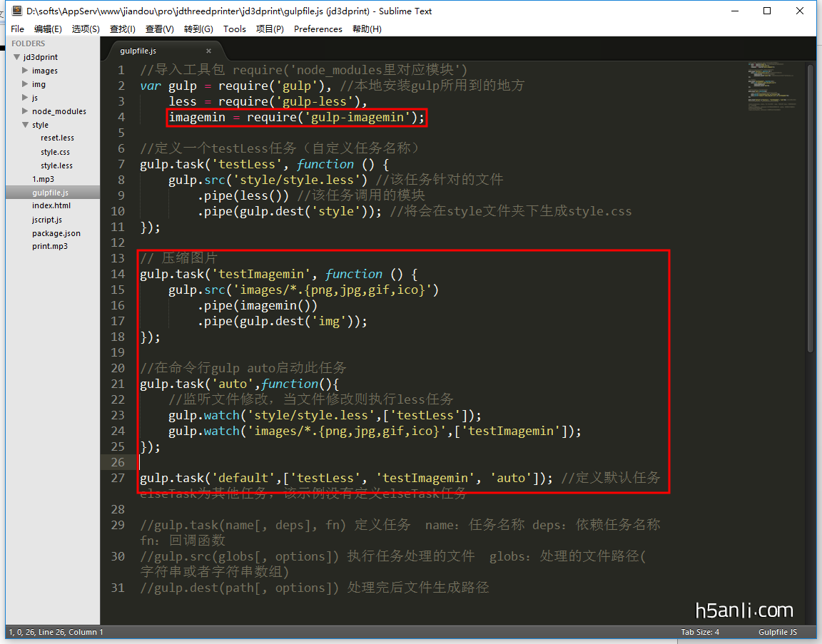Open the 查看(V) menu

click(x=159, y=29)
